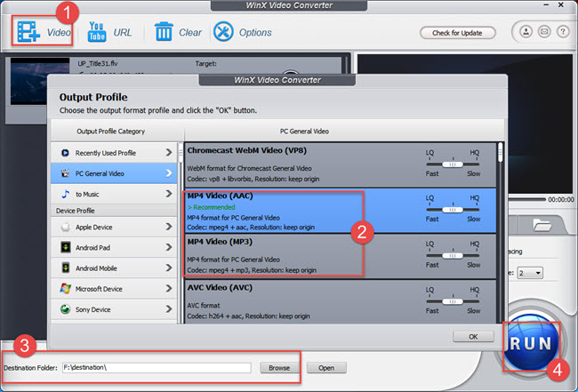
Task: Select Android Pad profile category
Action: [x=114, y=248]
